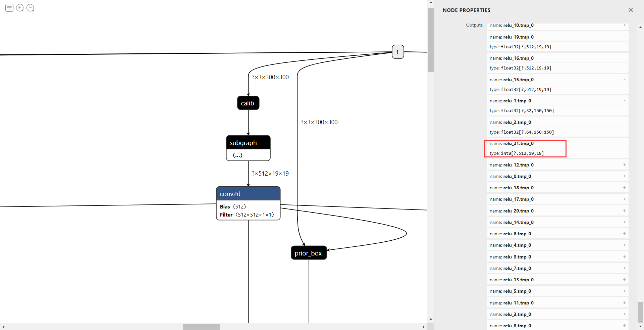Image resolution: width=644 pixels, height=330 pixels.
Task: Expand the relu_0.tmp_0 output details
Action: click(624, 176)
